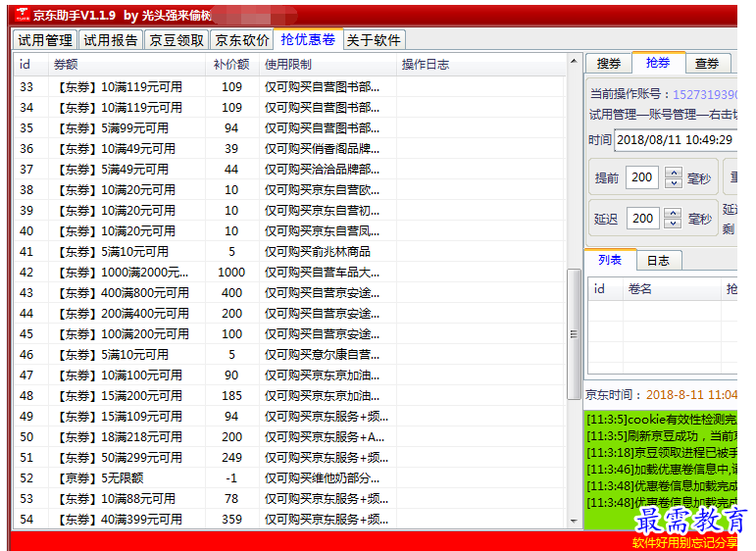Select row 45 coupon 100满200元可用
Screen dimensions: 756x551
(x=289, y=334)
